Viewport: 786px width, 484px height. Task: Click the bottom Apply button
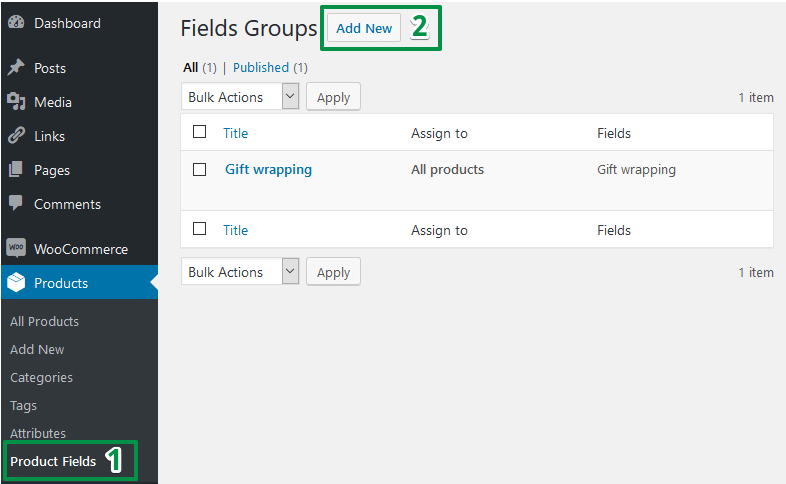(x=333, y=272)
